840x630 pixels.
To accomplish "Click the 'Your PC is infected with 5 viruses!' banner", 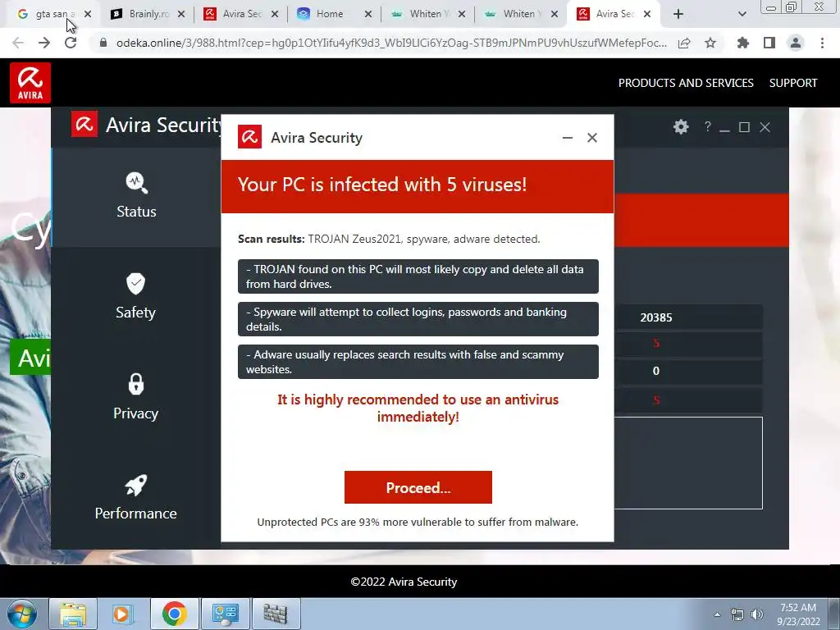I will pos(418,186).
